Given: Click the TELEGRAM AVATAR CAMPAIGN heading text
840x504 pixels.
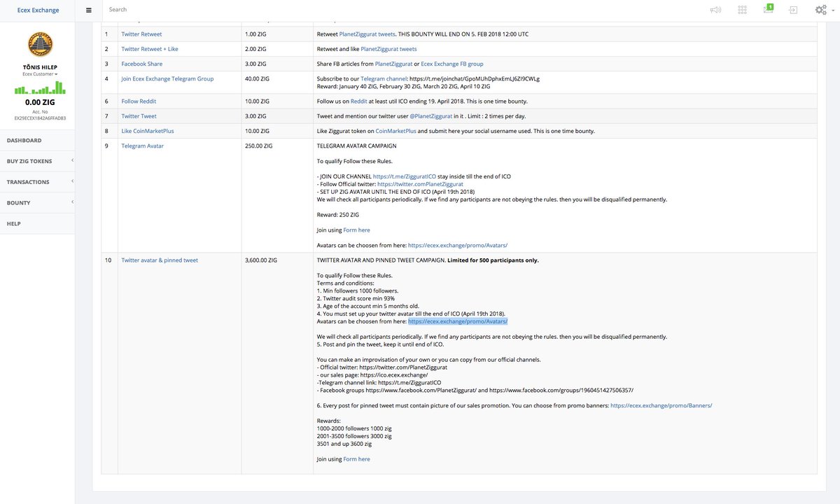Looking at the screenshot, I should [x=357, y=146].
